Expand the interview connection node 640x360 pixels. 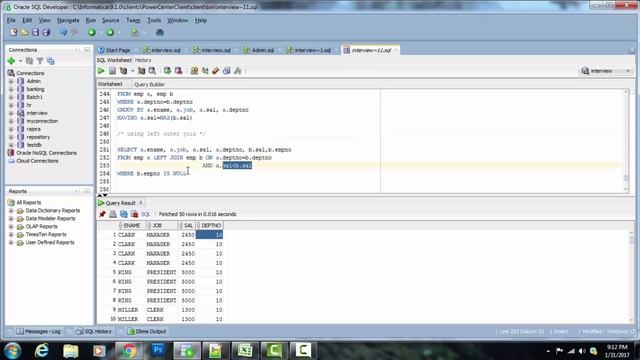11,113
